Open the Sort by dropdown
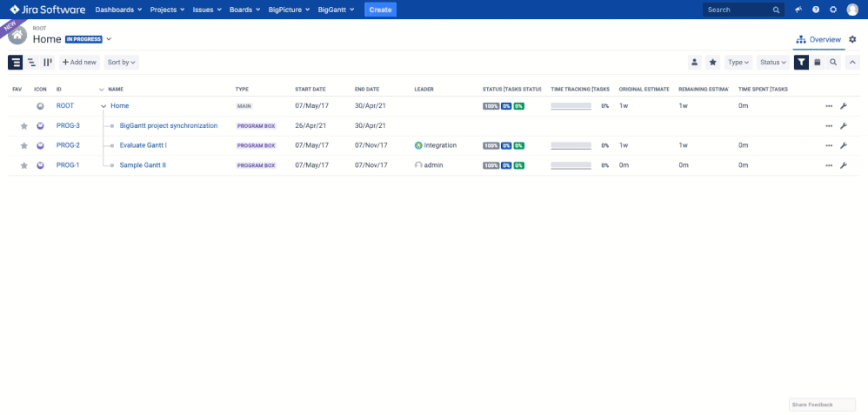Image resolution: width=868 pixels, height=415 pixels. pos(122,63)
